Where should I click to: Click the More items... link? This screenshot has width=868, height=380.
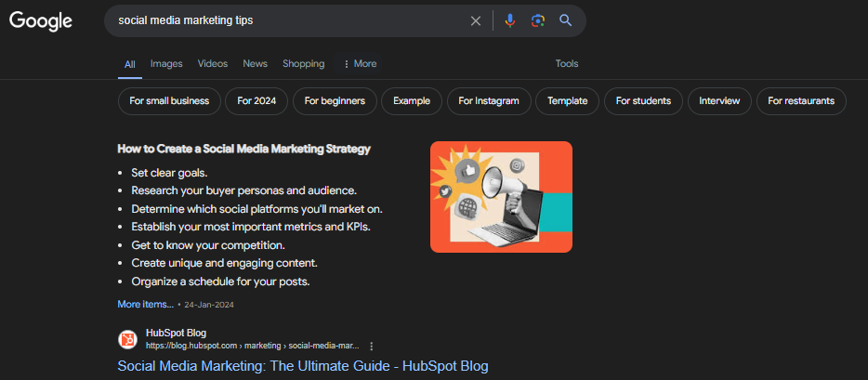point(146,304)
